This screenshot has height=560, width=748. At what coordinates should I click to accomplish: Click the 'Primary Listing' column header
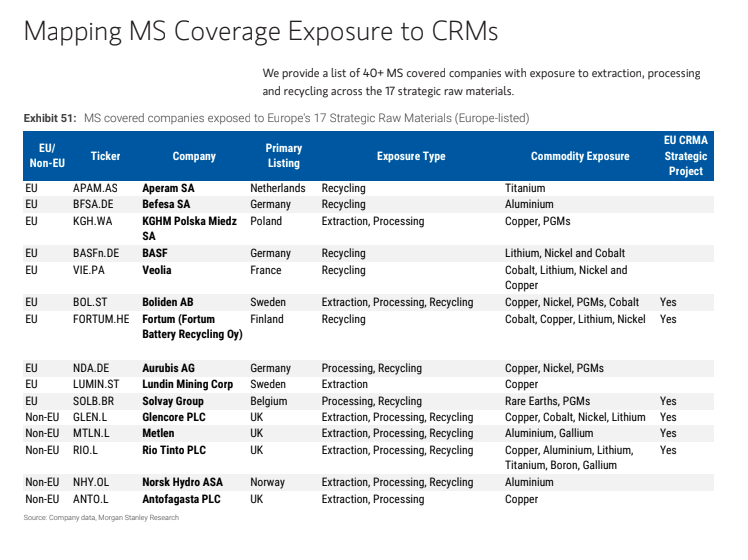[283, 156]
